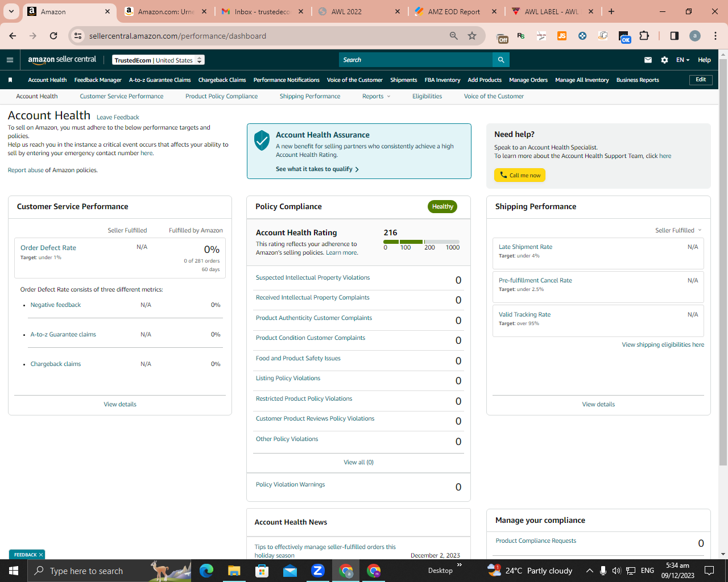Click the zoom magnifier icon in address bar
This screenshot has height=582, width=728.
[454, 36]
